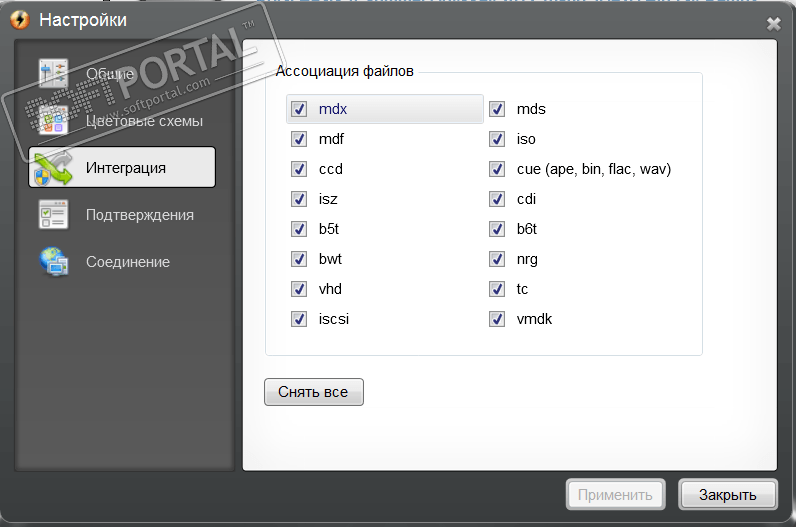
Task: Open the Connection globe icon
Action: [52, 262]
